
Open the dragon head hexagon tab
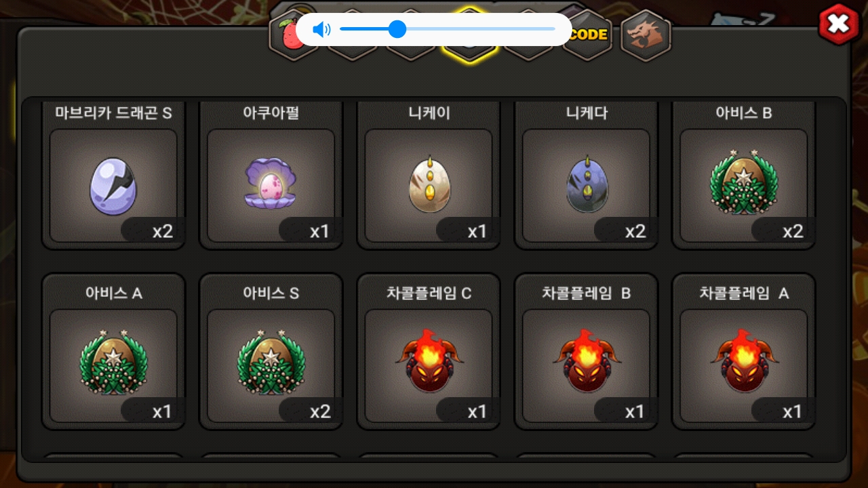[x=645, y=34]
